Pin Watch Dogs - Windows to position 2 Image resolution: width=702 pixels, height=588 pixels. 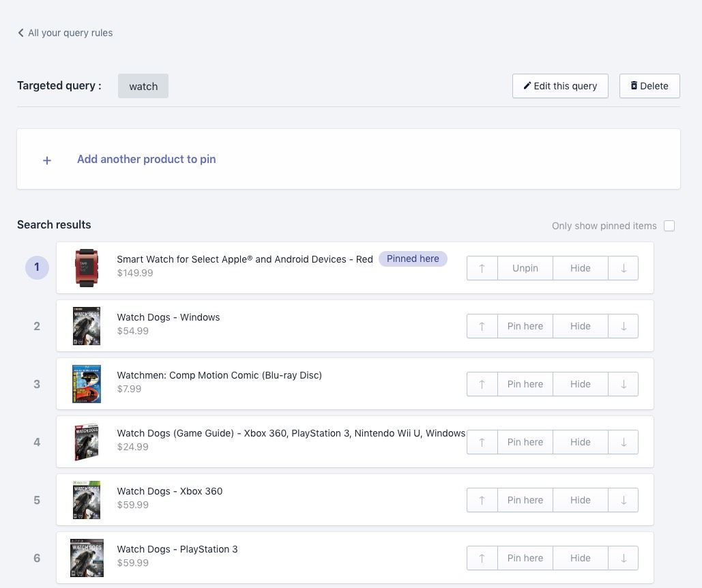click(x=525, y=326)
